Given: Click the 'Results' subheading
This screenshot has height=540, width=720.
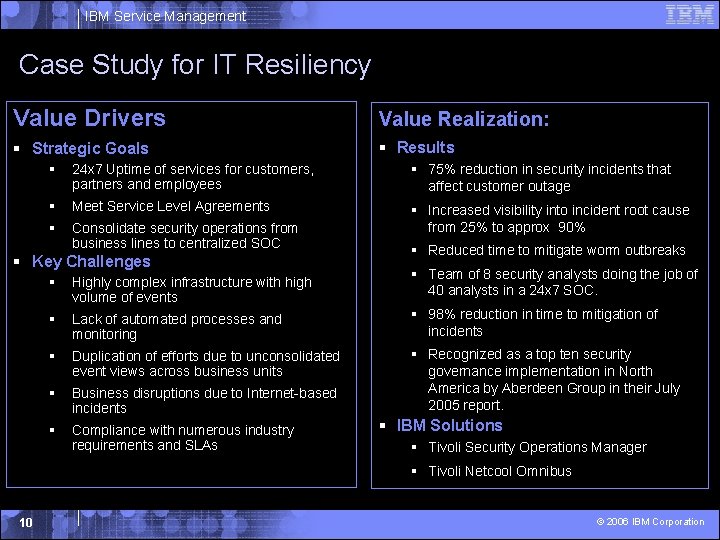Looking at the screenshot, I should click(x=426, y=147).
